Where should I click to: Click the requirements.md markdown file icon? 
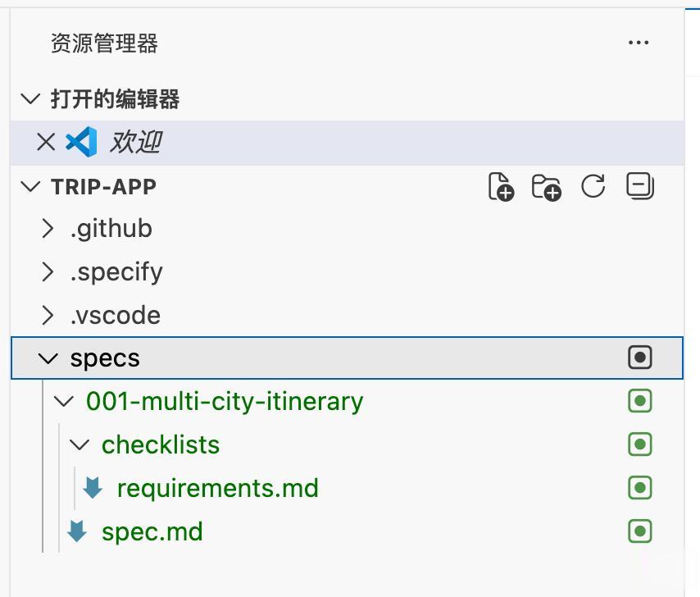coord(93,488)
